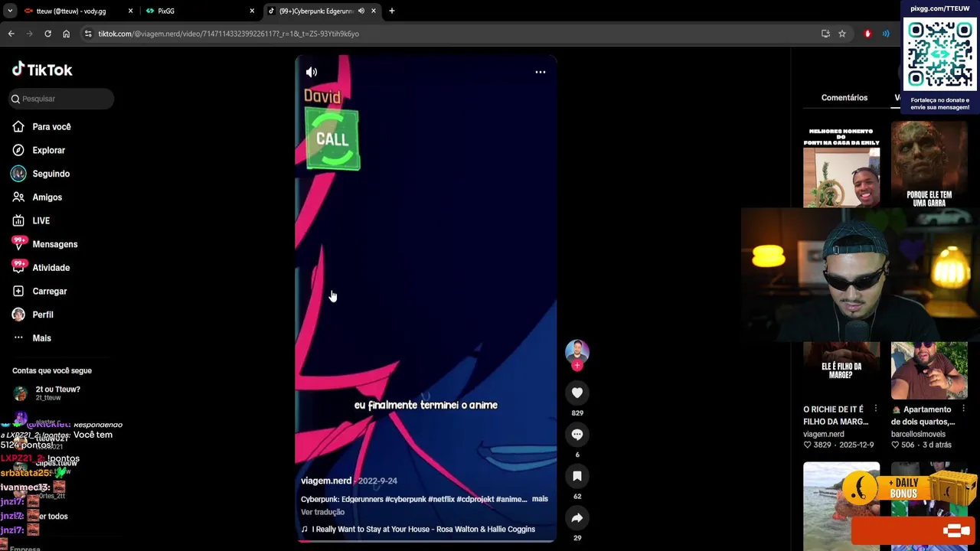The width and height of the screenshot is (980, 551).
Task: Open a new browser tab
Action: [392, 11]
